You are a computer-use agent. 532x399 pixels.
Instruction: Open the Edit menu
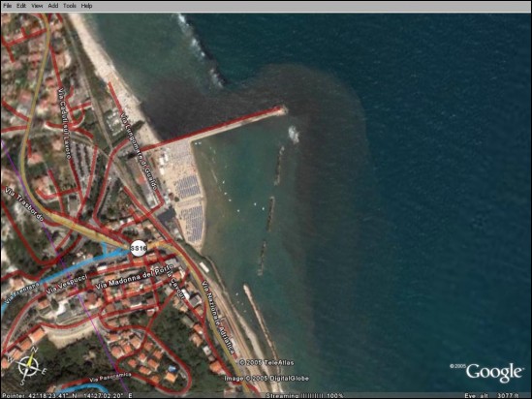point(21,6)
